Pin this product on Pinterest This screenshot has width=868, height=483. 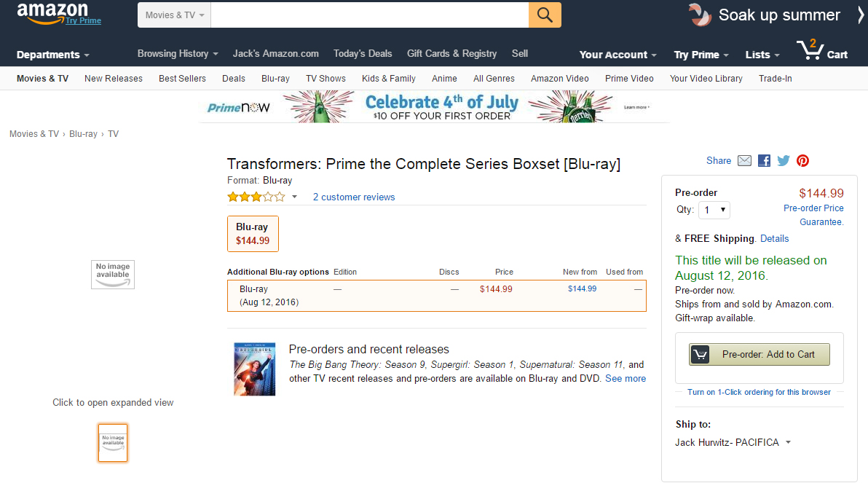click(802, 161)
